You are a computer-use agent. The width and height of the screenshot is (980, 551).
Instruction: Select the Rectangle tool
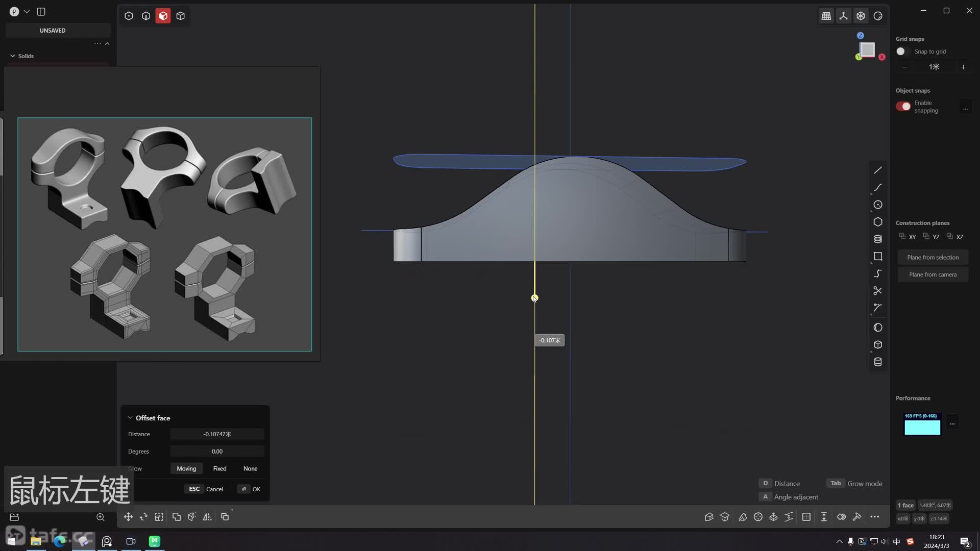tap(878, 257)
